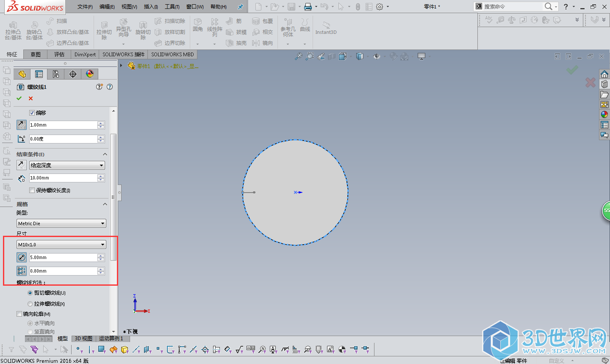Click Zoom to Fit in view toolbar
Screen dimensions: 610x364
(x=299, y=56)
